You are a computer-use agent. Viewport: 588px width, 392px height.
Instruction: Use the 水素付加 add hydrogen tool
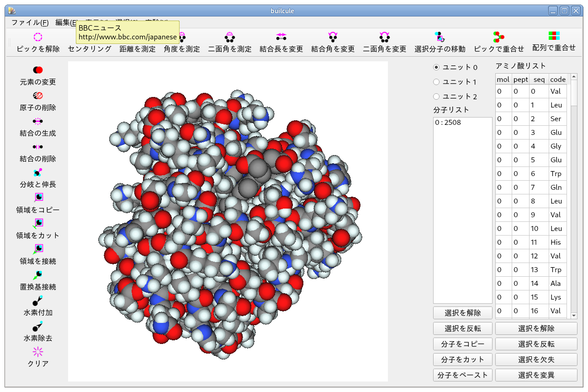(x=38, y=306)
